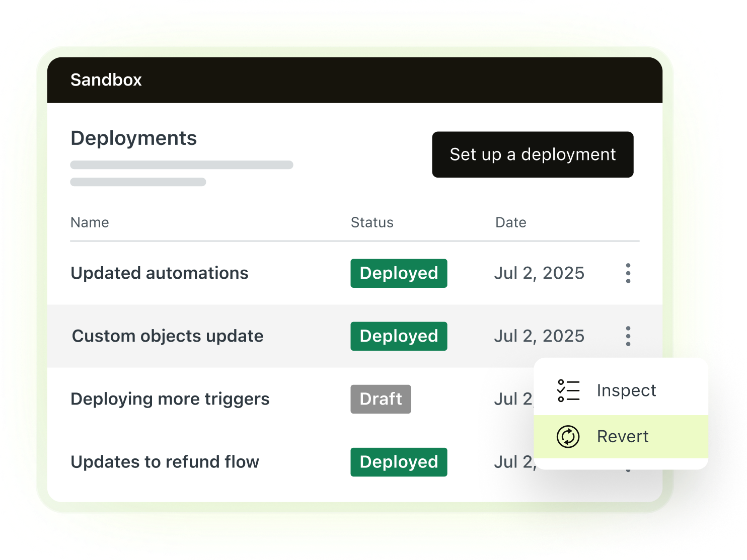Click the Sandbox title bar label
The image size is (747, 560).
point(106,79)
